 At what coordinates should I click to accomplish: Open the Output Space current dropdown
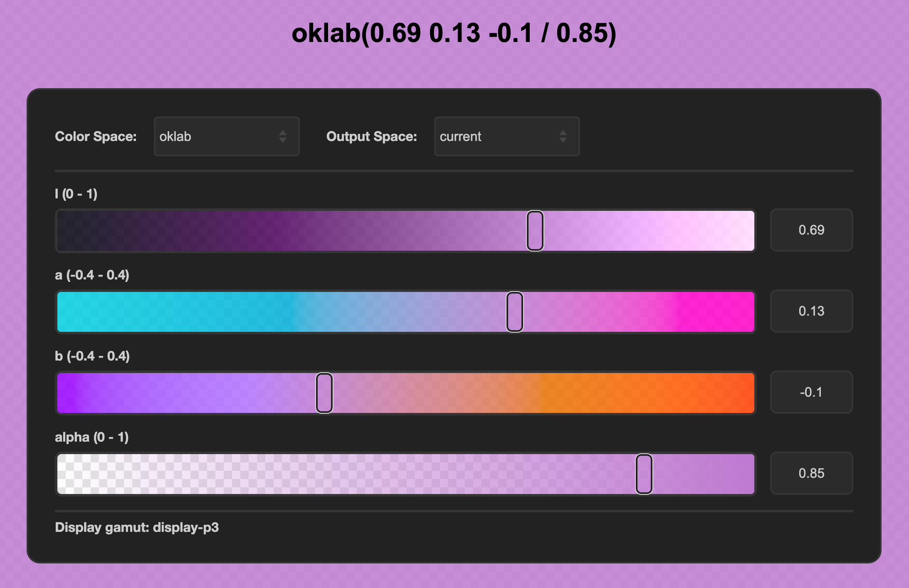pyautogui.click(x=507, y=136)
